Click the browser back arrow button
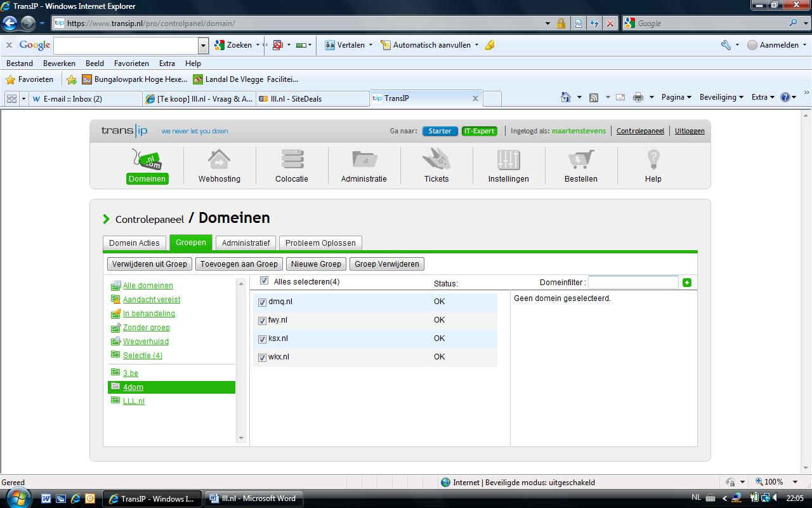This screenshot has width=812, height=508. click(10, 23)
